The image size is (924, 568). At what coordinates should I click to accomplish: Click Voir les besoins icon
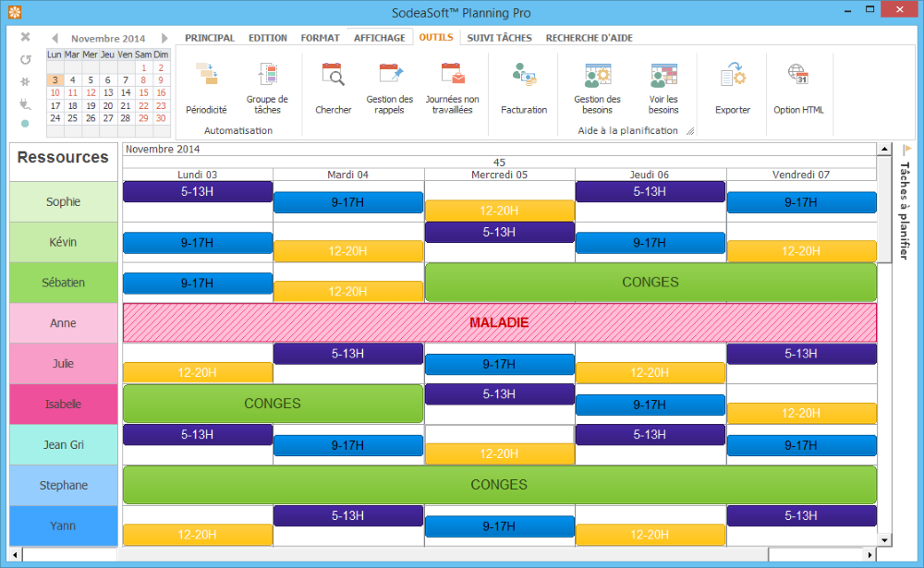[x=663, y=89]
